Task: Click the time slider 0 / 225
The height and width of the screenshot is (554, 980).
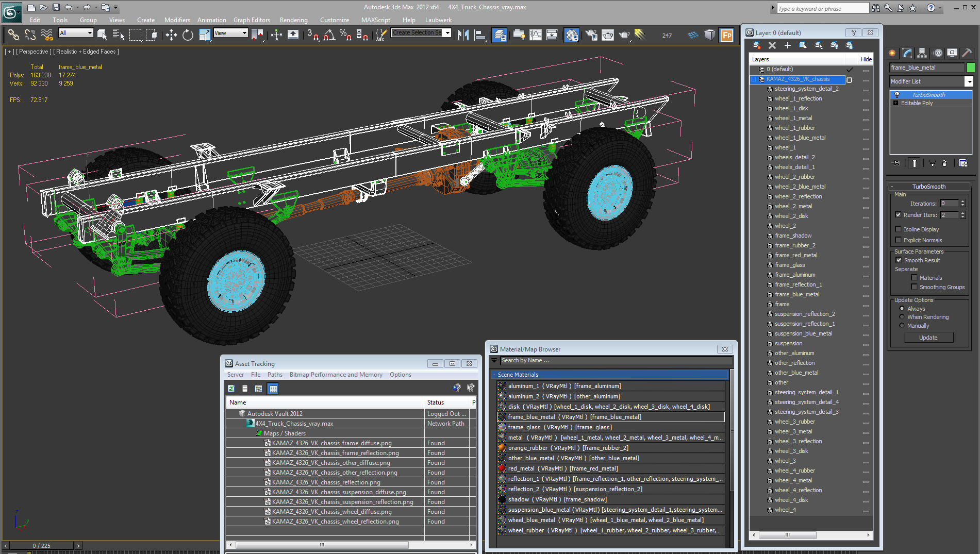Action: [x=42, y=546]
